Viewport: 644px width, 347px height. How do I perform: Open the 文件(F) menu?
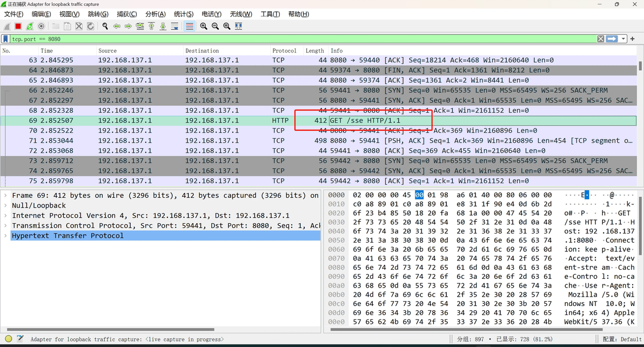(14, 14)
